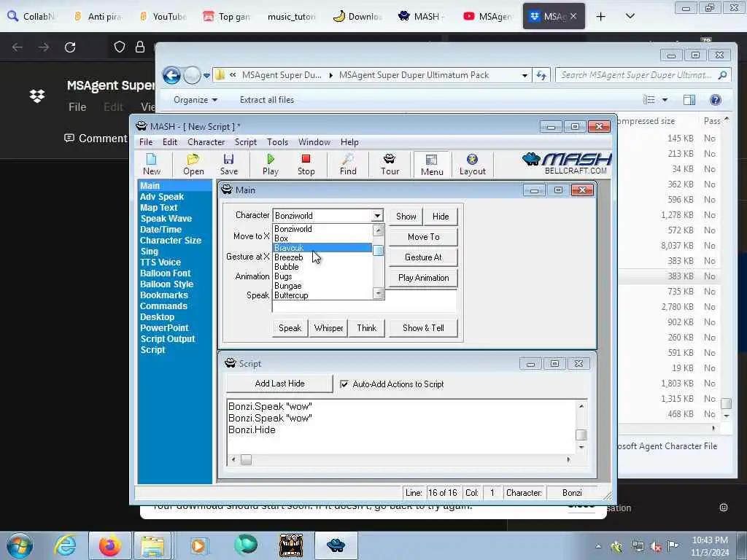This screenshot has width=747, height=560.
Task: Stop playback with the red Stop icon
Action: pyautogui.click(x=306, y=164)
